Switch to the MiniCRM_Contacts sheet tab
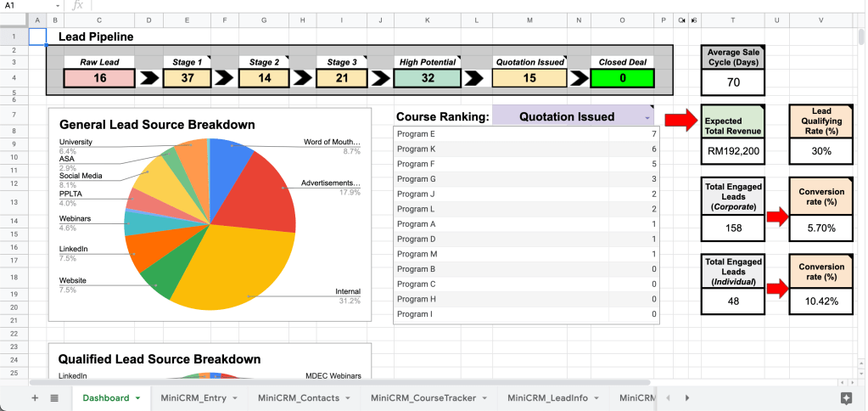 click(x=298, y=397)
